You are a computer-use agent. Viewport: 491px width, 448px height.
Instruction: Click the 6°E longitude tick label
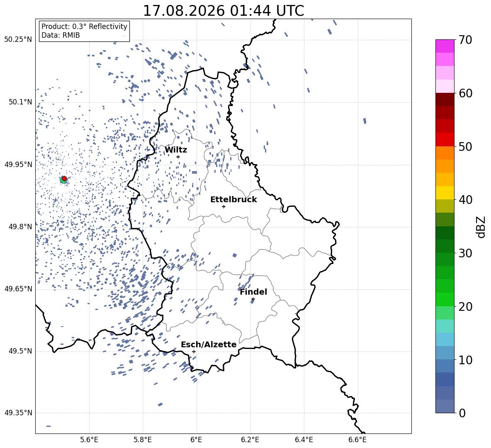(196, 440)
